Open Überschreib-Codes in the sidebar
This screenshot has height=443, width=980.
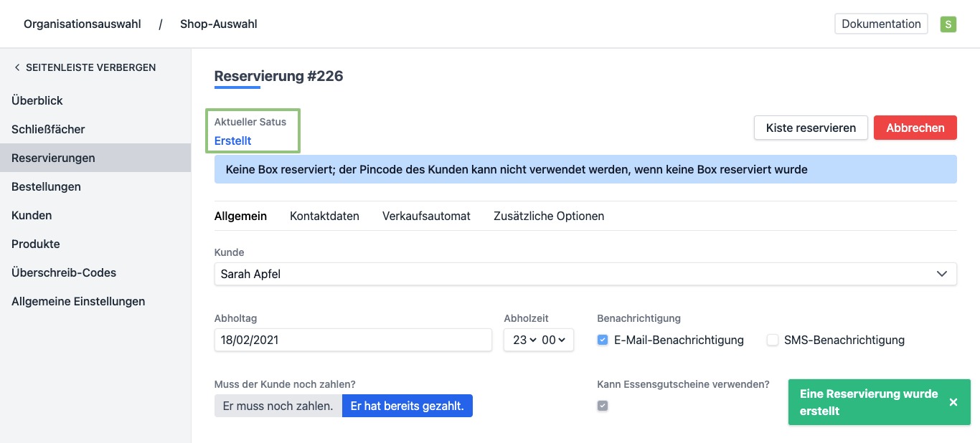click(x=64, y=273)
